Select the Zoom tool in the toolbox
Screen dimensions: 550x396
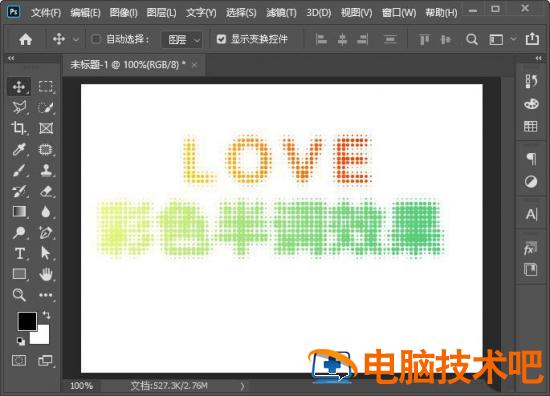pos(19,295)
